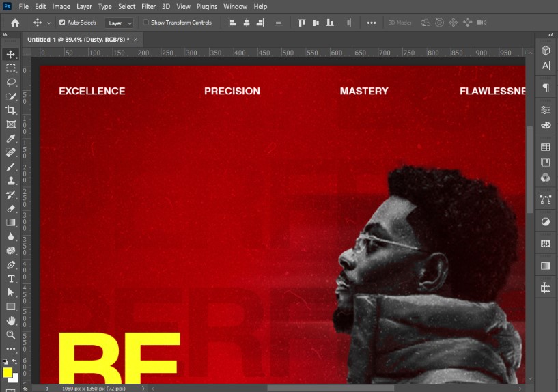Open the File menu
Viewport: 558px width, 392px height.
[23, 6]
